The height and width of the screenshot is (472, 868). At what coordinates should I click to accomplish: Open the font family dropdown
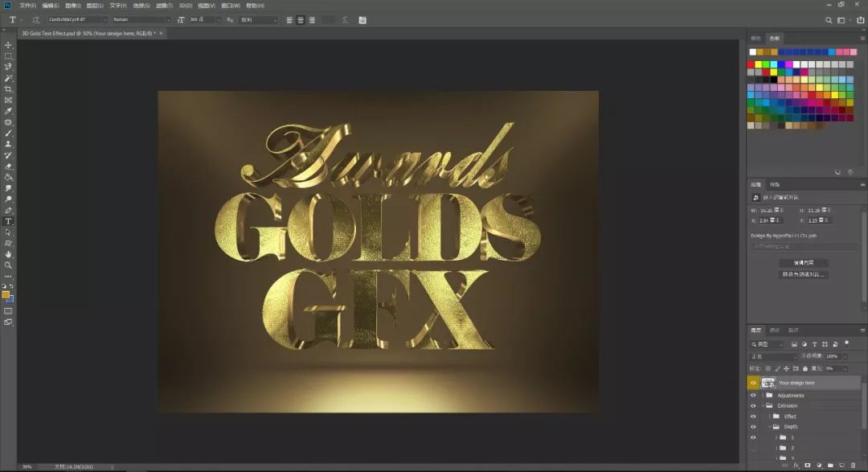[76, 19]
